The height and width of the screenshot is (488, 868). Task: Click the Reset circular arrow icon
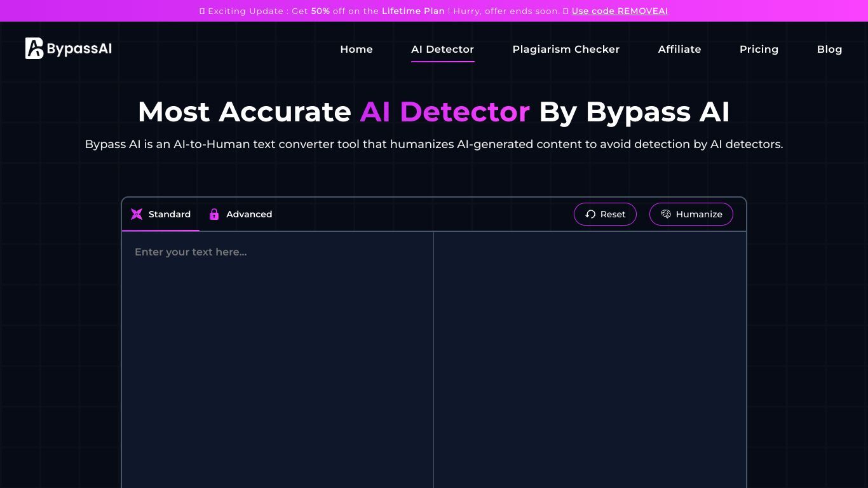point(590,214)
